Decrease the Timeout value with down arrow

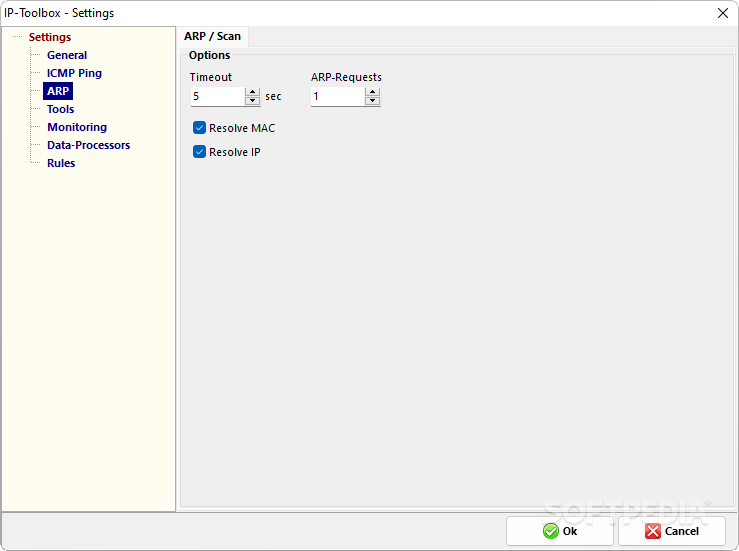[x=253, y=101]
